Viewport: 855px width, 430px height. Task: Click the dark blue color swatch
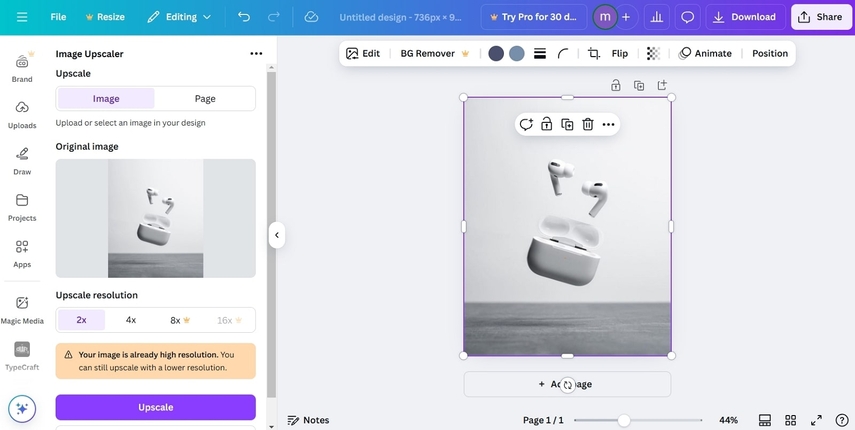[x=496, y=54]
